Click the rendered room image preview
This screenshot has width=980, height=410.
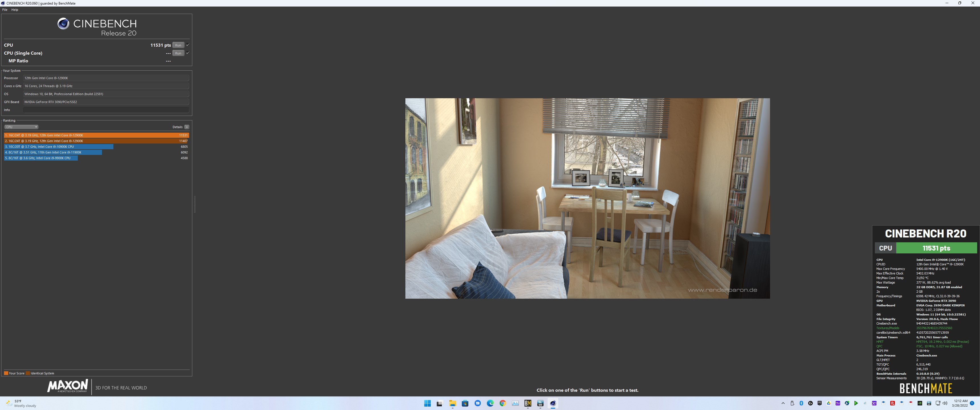[587, 198]
